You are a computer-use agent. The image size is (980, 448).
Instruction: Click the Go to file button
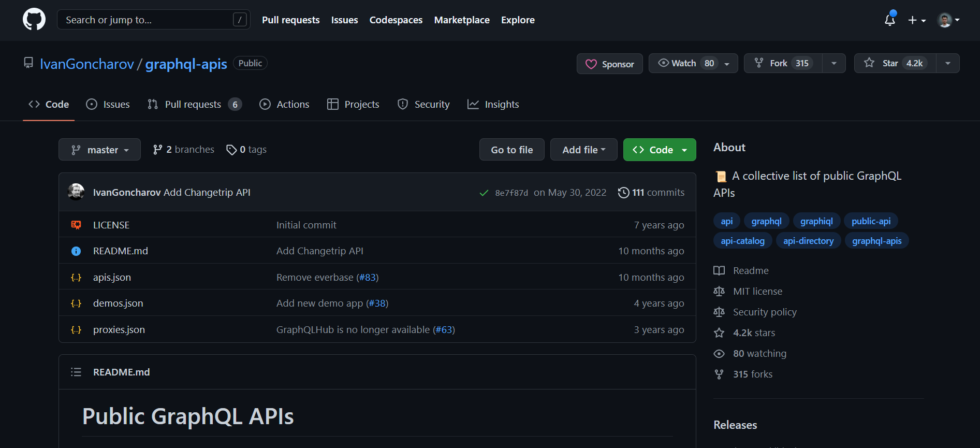pos(511,150)
